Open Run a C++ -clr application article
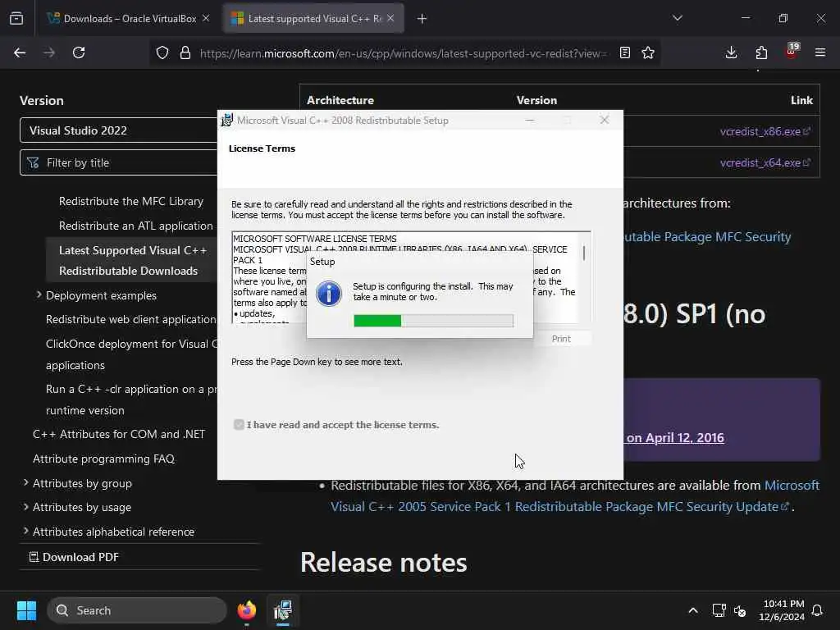The width and height of the screenshot is (840, 630). click(131, 399)
